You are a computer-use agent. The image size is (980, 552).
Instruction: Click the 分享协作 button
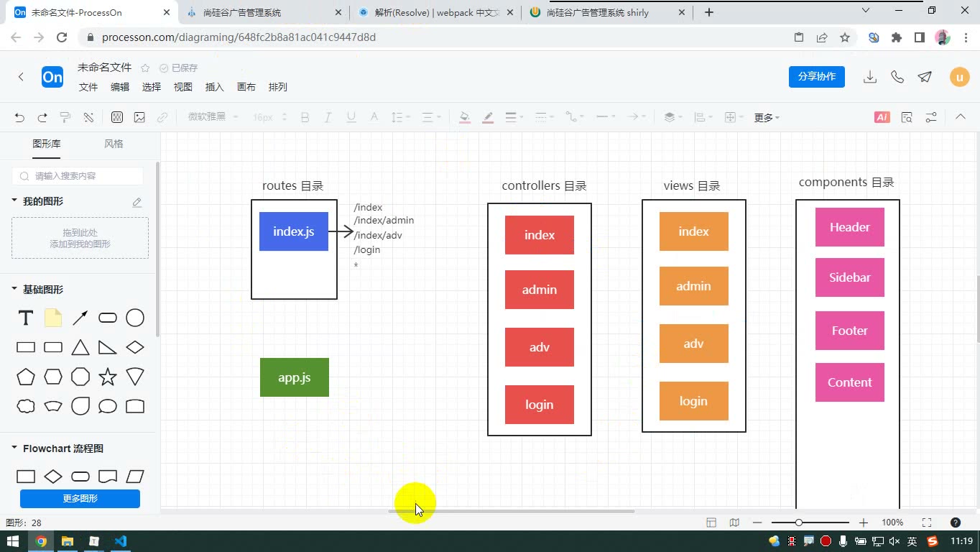(817, 77)
